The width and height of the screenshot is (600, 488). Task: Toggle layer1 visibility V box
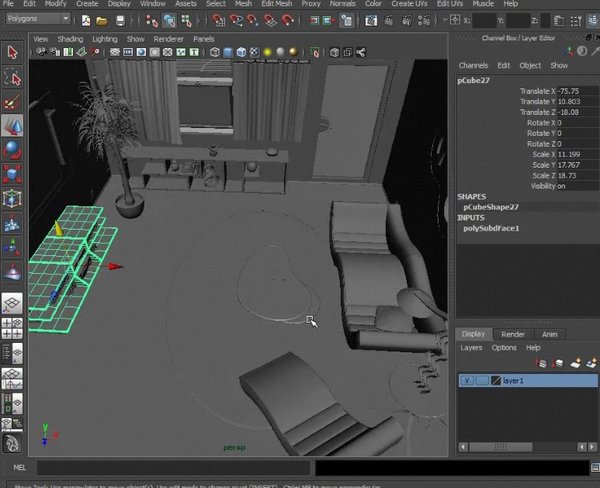(467, 380)
